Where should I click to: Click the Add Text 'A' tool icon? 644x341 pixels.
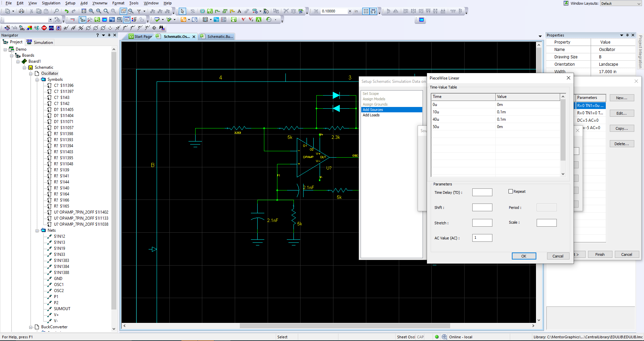[x=239, y=11]
